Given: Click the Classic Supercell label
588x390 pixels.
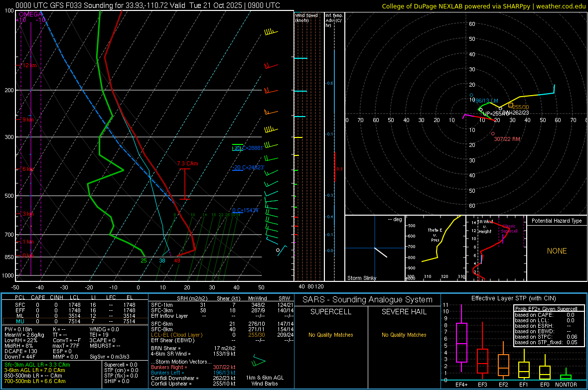Looking at the screenshot, I should click(x=509, y=229).
